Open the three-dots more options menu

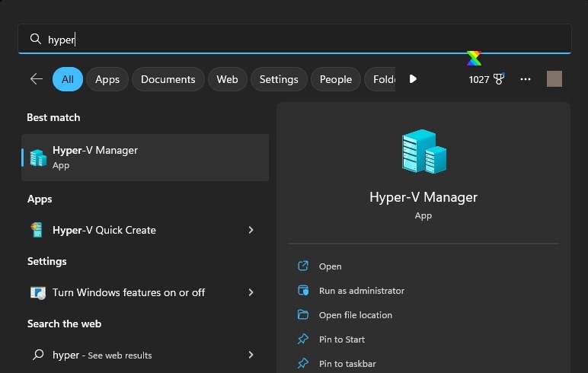point(526,79)
